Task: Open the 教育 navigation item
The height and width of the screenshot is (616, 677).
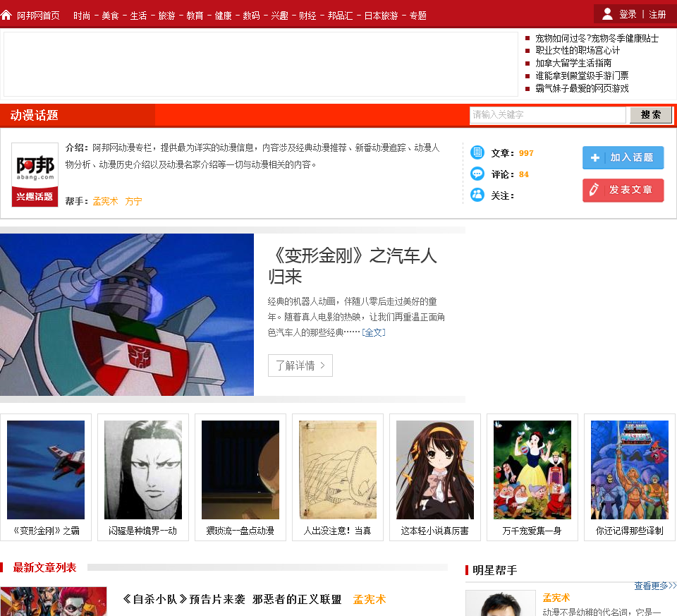Action: (x=195, y=16)
